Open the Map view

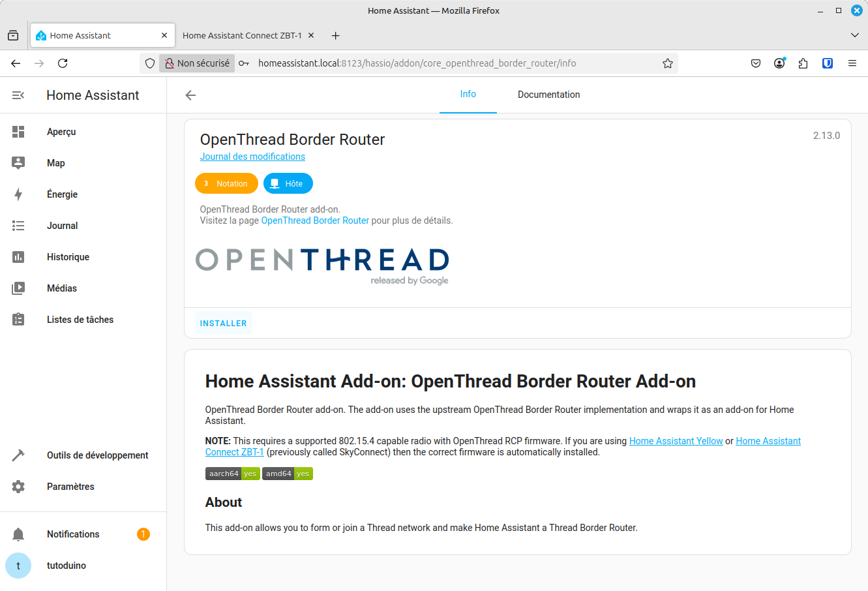56,162
